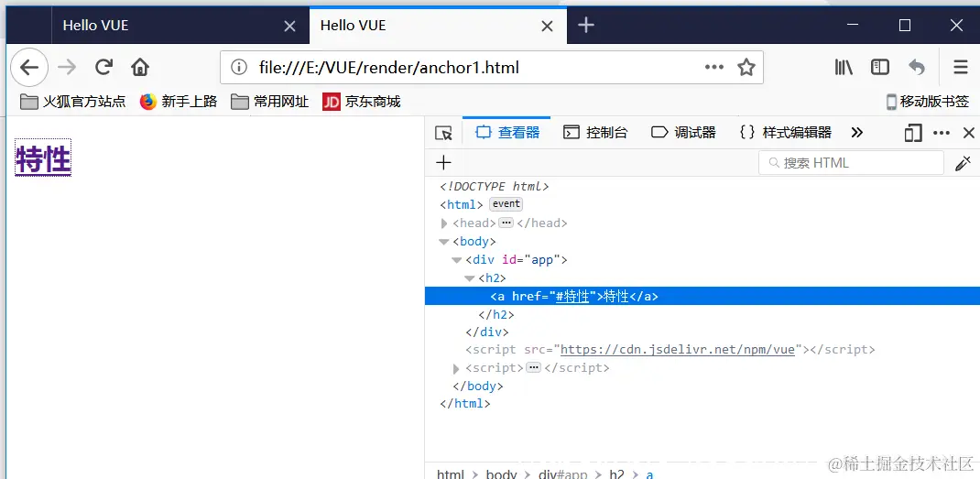The width and height of the screenshot is (980, 479).
Task: Select h2 in the breadcrumb bar
Action: 616,474
